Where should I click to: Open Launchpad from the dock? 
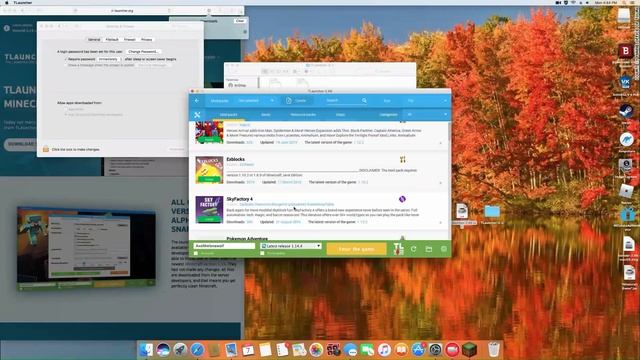(180, 350)
